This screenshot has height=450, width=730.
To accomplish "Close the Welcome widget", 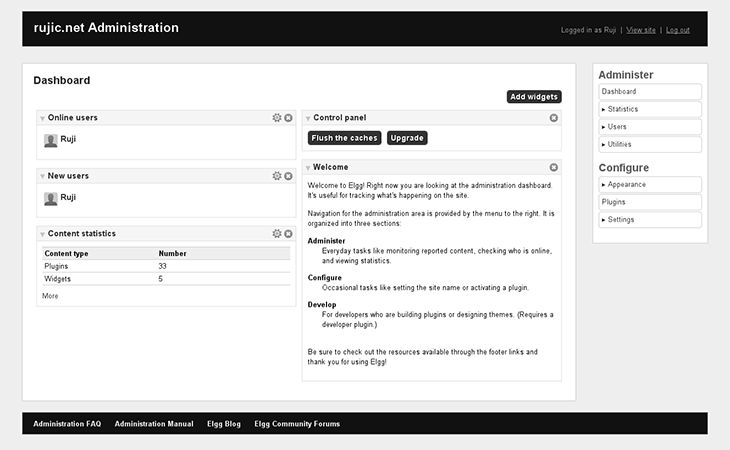I will [553, 167].
